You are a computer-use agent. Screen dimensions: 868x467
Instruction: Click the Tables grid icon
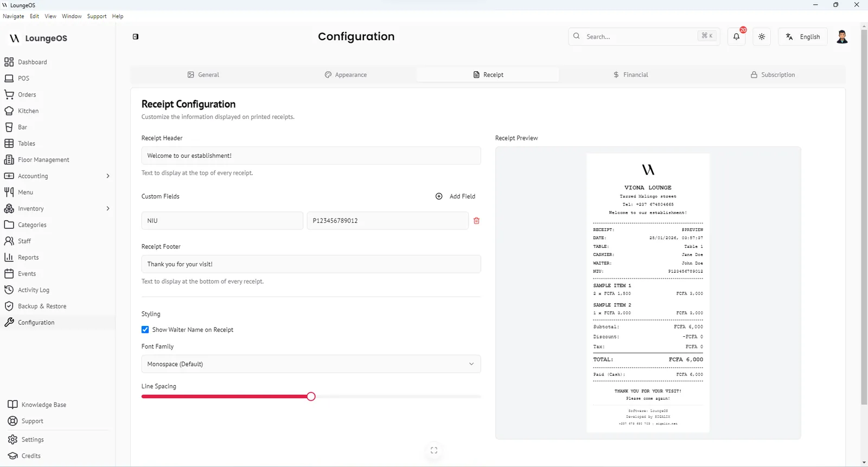click(x=9, y=143)
